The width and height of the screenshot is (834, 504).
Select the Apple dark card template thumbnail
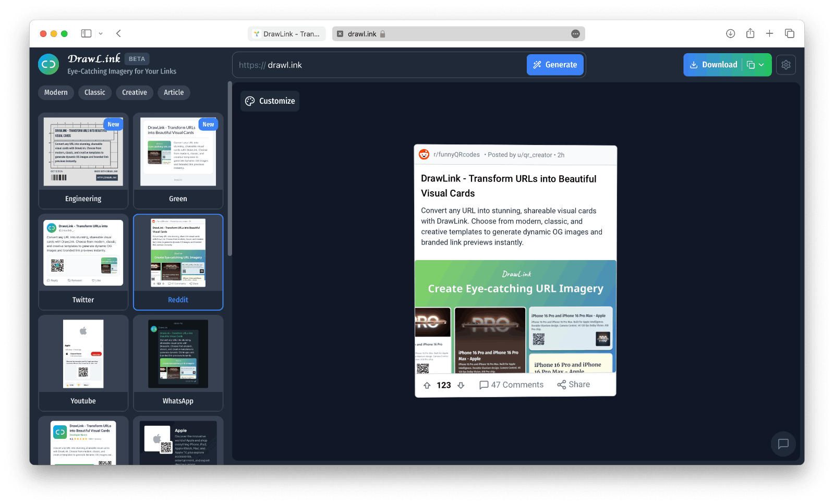pyautogui.click(x=178, y=441)
